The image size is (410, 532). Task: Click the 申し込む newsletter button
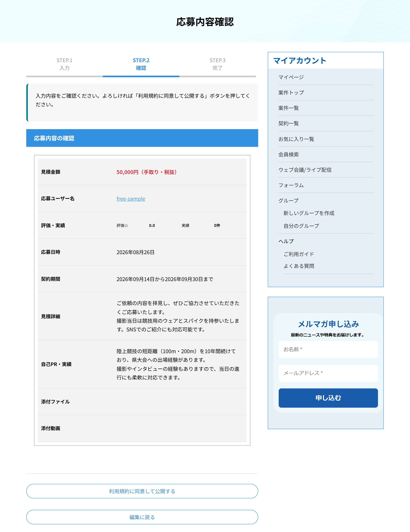pos(328,398)
